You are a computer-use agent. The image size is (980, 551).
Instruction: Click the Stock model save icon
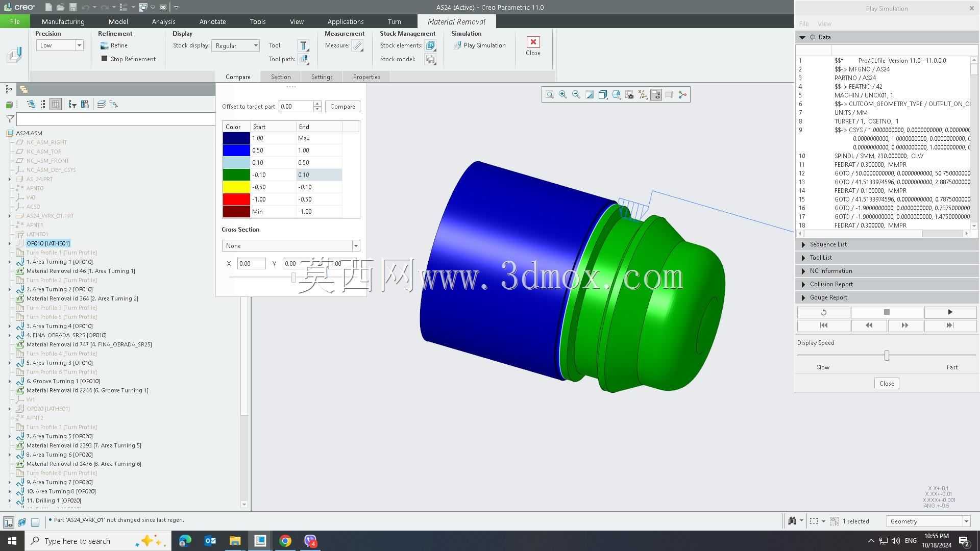point(430,59)
